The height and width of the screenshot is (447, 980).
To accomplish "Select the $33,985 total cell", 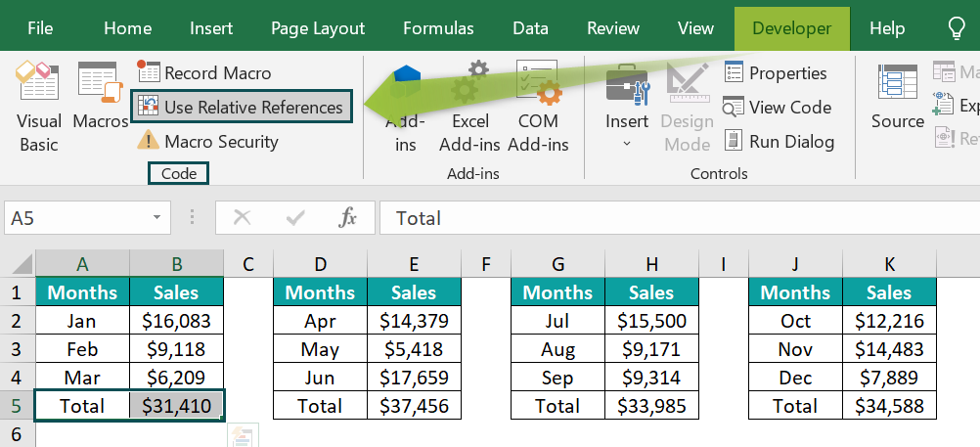I will coord(652,406).
